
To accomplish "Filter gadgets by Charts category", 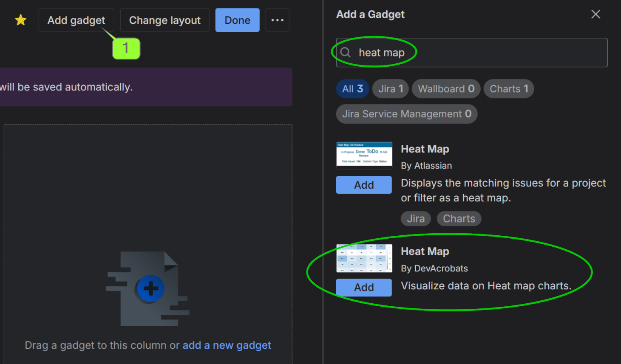I will point(508,89).
